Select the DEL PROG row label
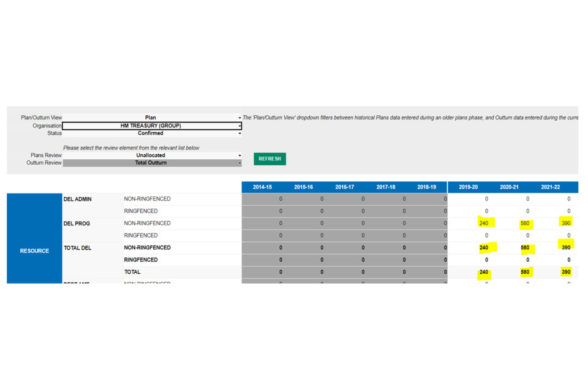 pos(77,224)
